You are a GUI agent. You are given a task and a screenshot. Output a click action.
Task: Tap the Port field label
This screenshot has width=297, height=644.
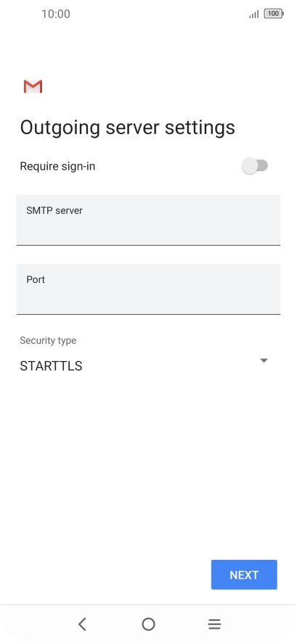tap(36, 280)
